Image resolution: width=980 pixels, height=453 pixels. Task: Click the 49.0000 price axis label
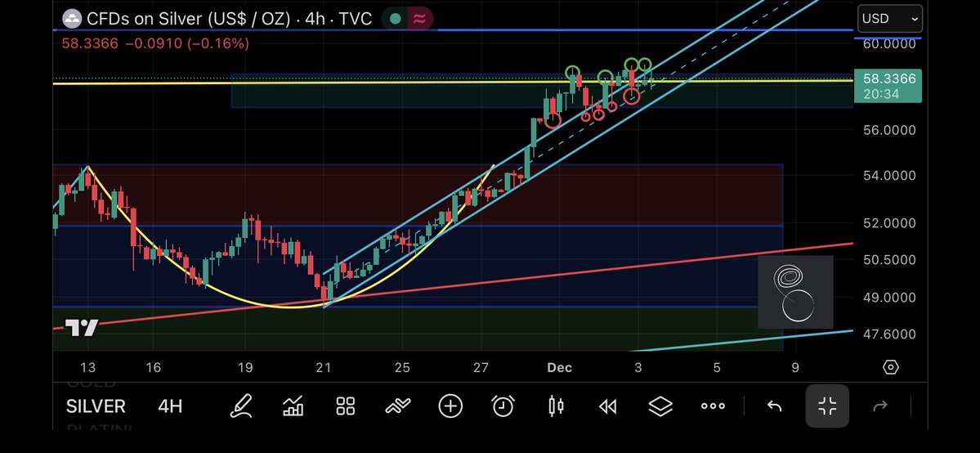point(889,297)
